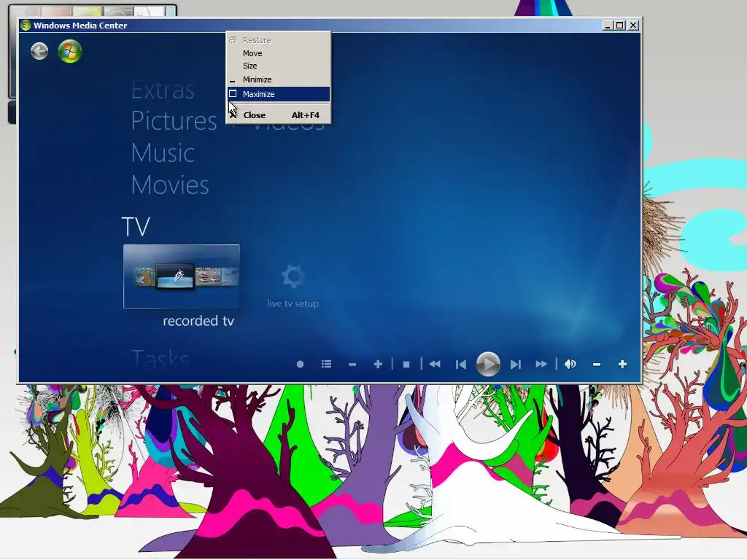Image resolution: width=747 pixels, height=560 pixels.
Task: Lower volume with the minus button
Action: 597,365
